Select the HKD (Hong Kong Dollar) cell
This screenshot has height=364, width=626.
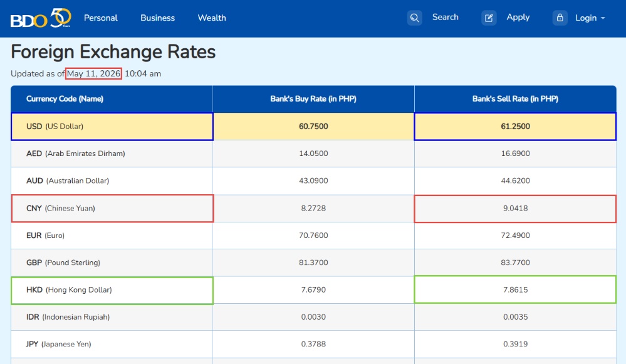click(112, 290)
